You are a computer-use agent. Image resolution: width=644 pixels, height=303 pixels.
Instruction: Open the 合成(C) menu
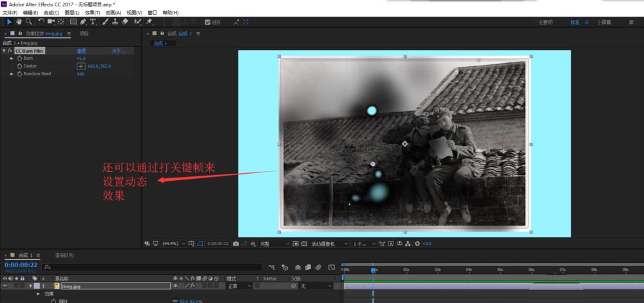(x=52, y=13)
